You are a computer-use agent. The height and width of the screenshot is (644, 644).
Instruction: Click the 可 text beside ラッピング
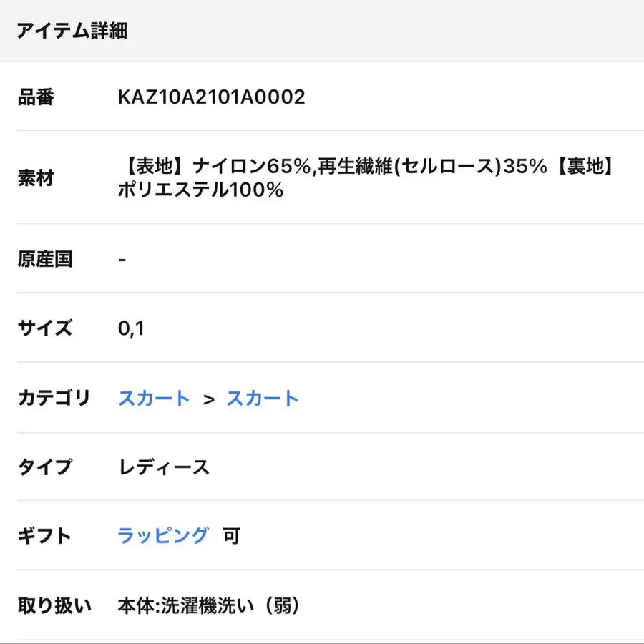tap(231, 535)
